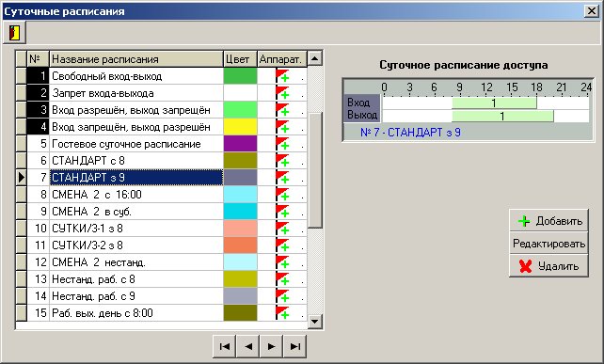Go to next record navigation button

[x=272, y=346]
